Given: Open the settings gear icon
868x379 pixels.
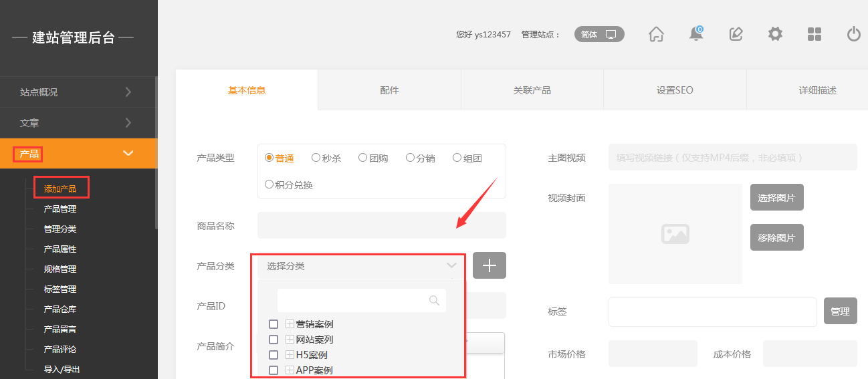Looking at the screenshot, I should coord(775,34).
